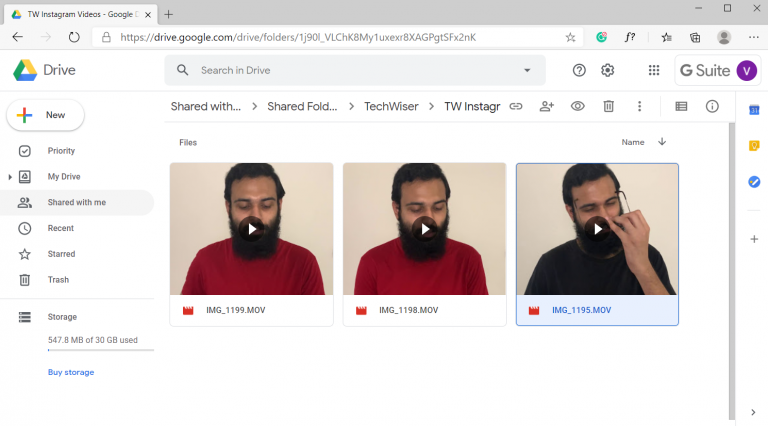Click the storage usage bar
Screen dimensions: 768x426
tap(92, 351)
